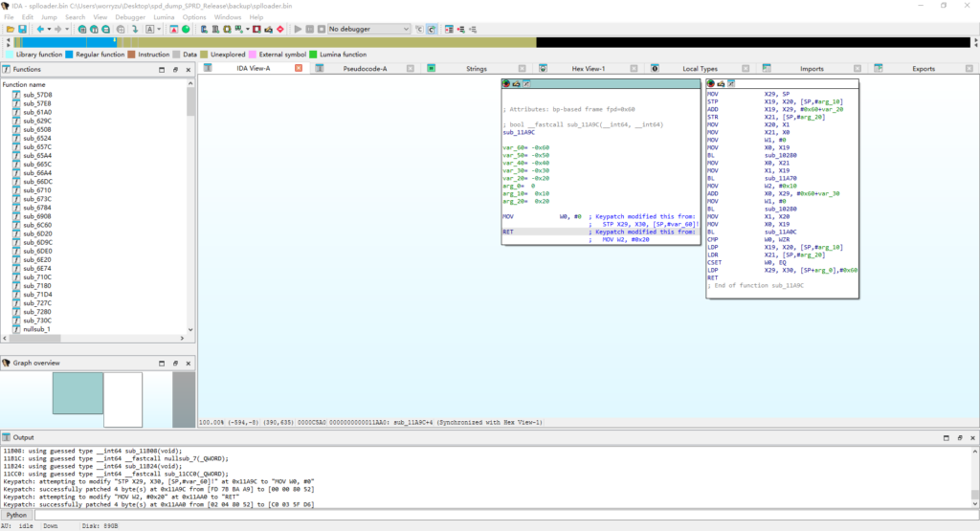The width and height of the screenshot is (980, 531).
Task: Click the green circle toolbar icon
Action: point(186,30)
